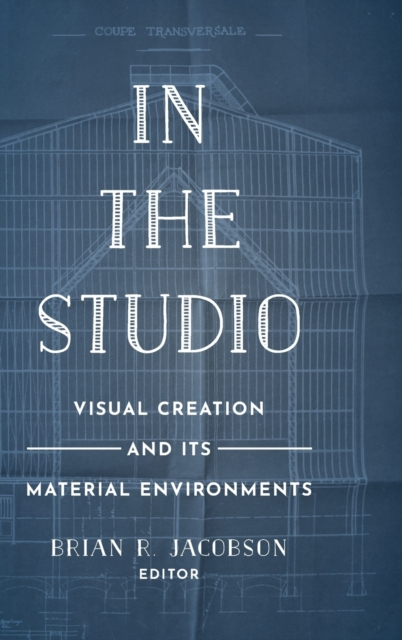Screen dimensions: 402x640
Task: Click the surname 'JACOBSON'
Action: (228, 548)
